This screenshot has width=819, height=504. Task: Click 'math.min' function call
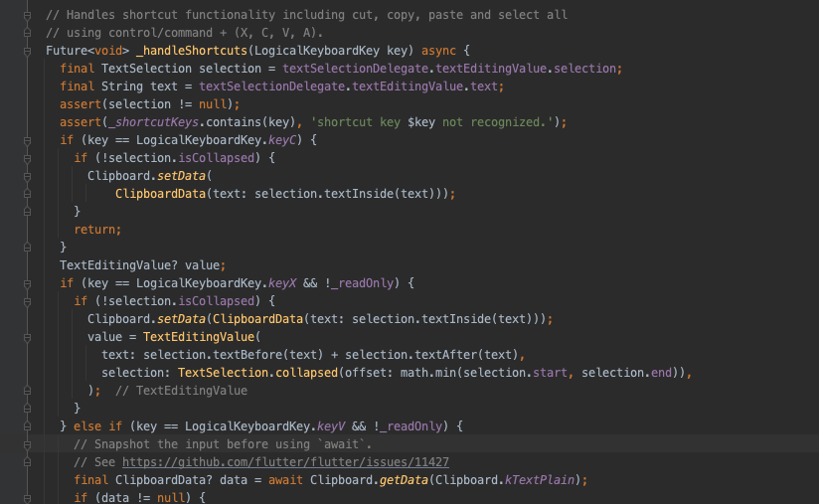coord(428,373)
